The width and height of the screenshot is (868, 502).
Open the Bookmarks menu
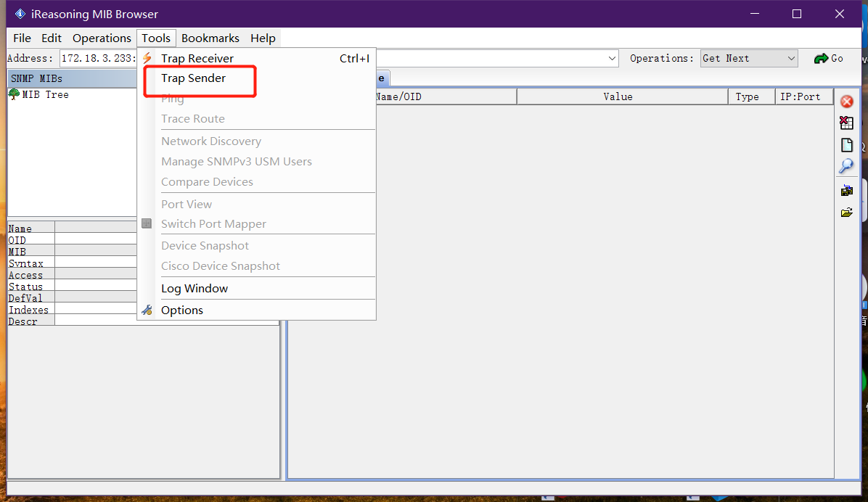click(210, 38)
